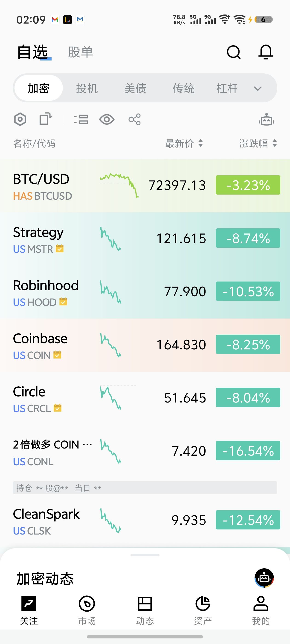The height and width of the screenshot is (644, 290).
Task: Toggle change percent (涨跌幅) sort order
Action: [258, 144]
